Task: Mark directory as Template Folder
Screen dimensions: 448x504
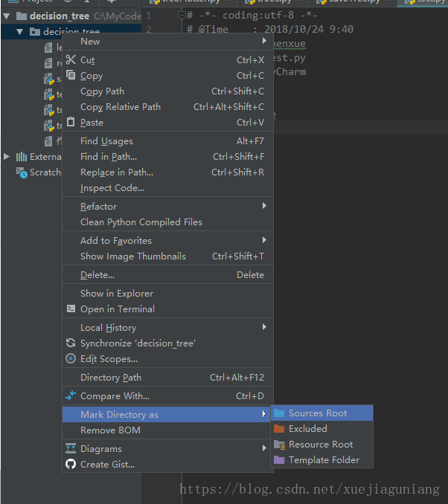Action: click(x=322, y=460)
